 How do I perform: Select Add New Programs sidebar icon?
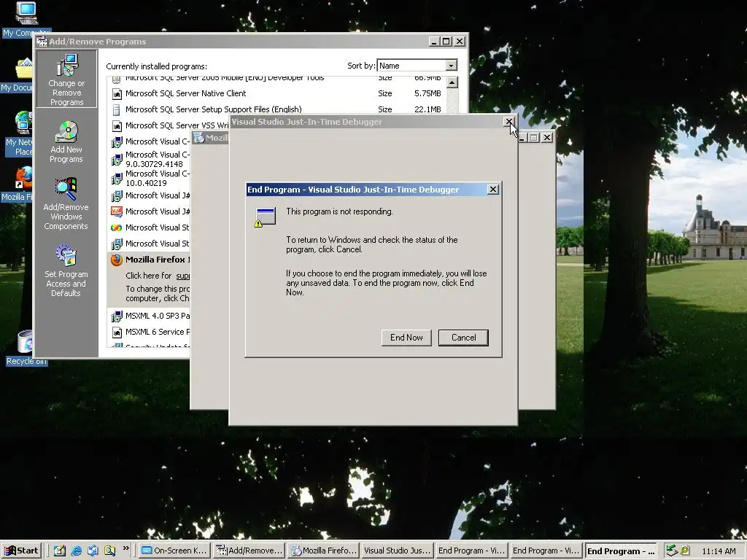coord(66,141)
